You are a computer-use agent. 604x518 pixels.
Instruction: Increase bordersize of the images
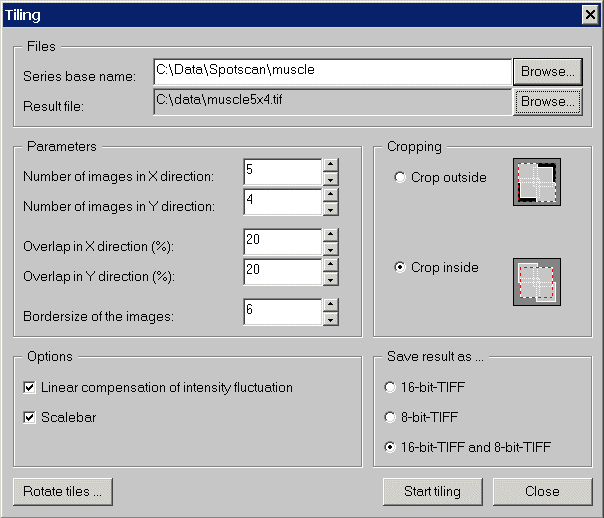pyautogui.click(x=330, y=305)
